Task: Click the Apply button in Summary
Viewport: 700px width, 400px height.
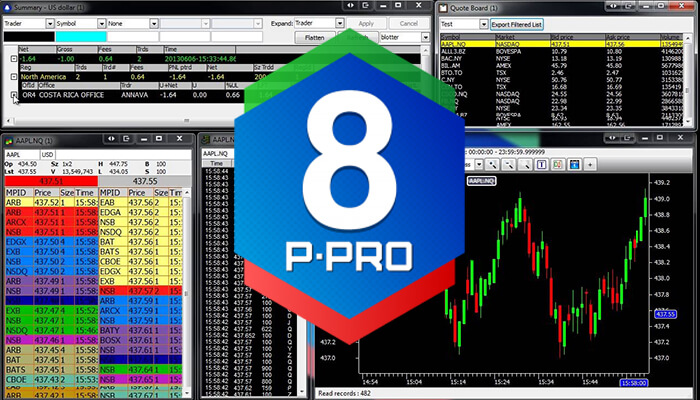Action: pyautogui.click(x=366, y=23)
